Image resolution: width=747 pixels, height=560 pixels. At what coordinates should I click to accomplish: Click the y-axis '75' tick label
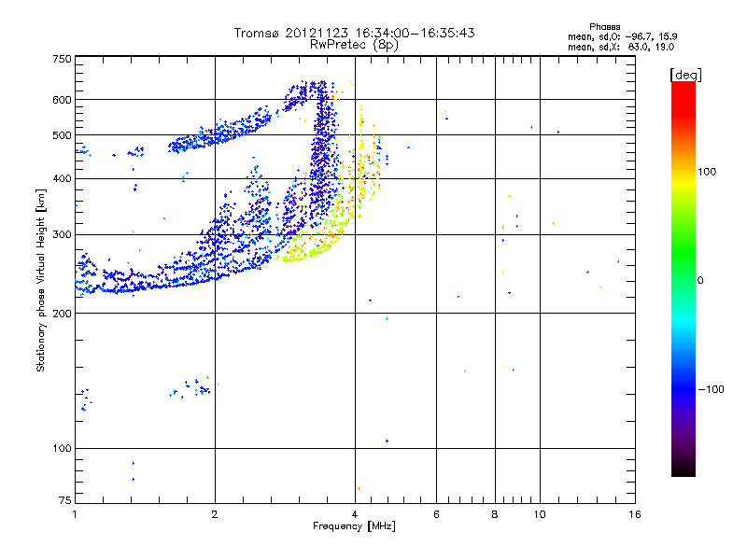65,500
